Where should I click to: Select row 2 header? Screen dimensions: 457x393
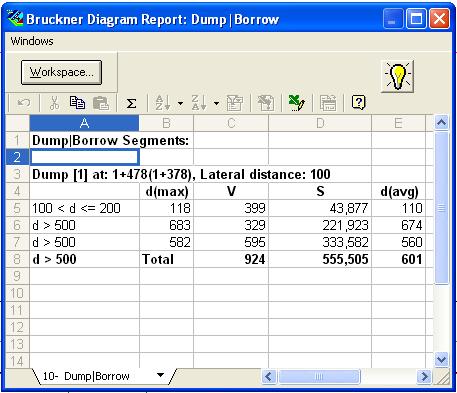click(17, 157)
